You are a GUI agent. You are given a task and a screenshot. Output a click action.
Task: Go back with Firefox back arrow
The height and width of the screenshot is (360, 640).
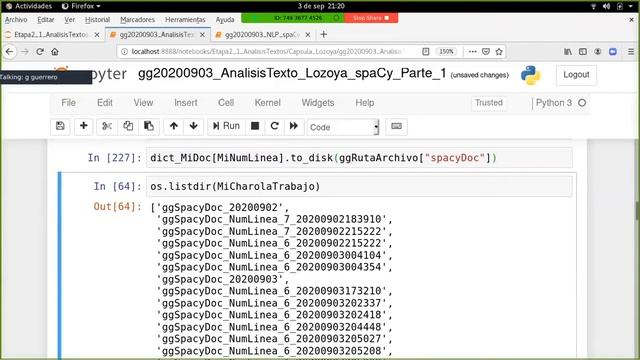(9, 51)
